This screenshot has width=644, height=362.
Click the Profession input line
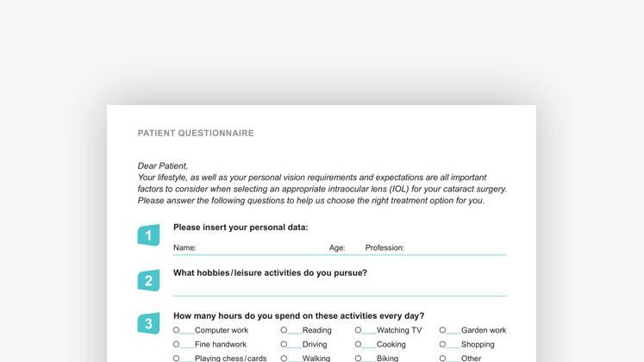456,248
